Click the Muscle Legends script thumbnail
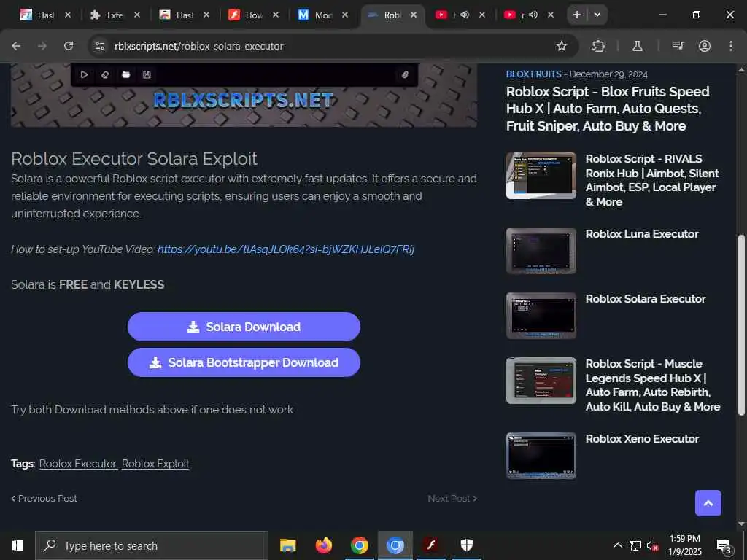 click(541, 381)
